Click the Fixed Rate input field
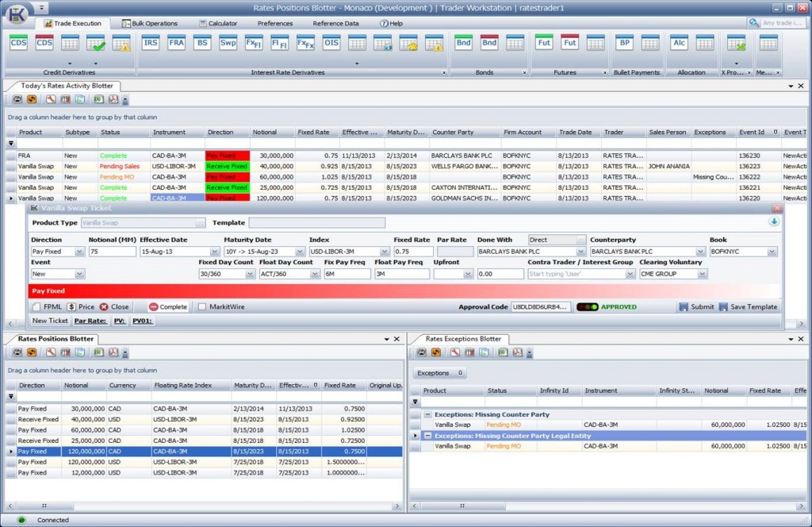 (413, 252)
